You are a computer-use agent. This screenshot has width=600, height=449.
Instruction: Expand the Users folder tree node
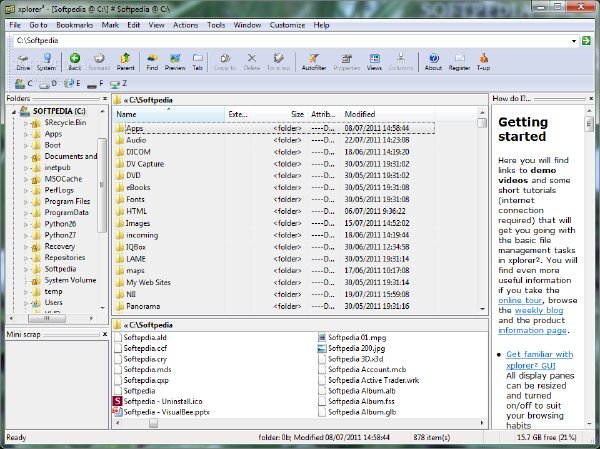point(26,303)
